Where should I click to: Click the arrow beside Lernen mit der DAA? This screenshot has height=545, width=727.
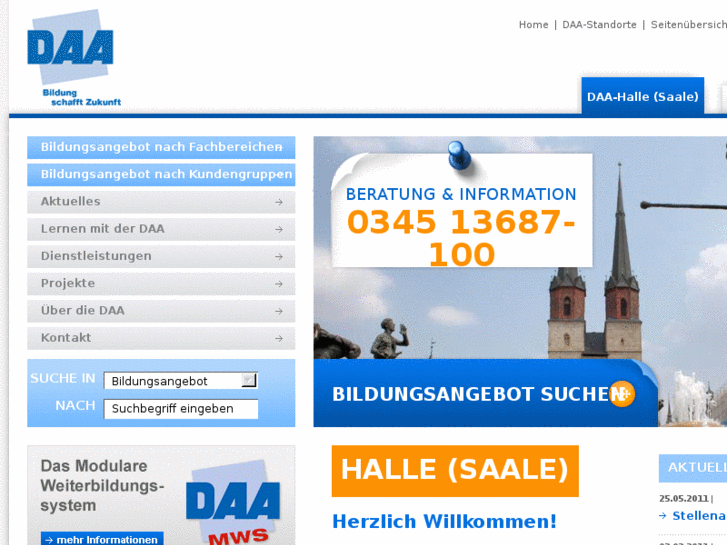point(279,230)
